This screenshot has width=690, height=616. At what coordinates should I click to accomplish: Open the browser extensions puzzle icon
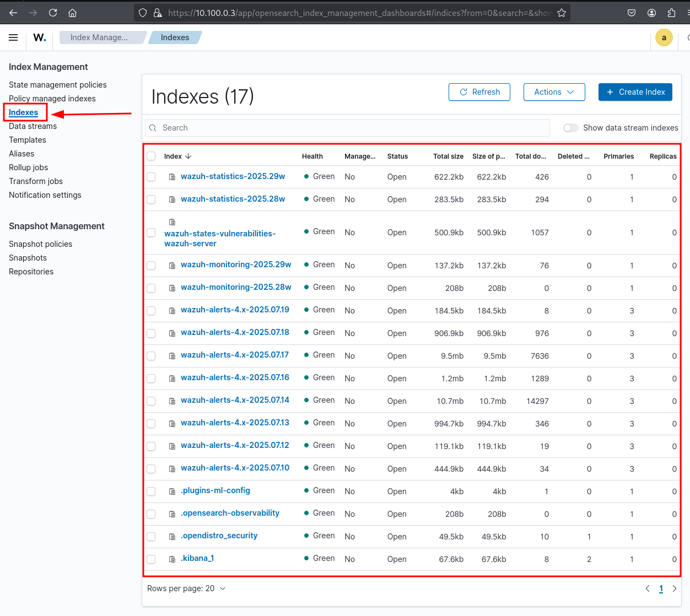671,13
